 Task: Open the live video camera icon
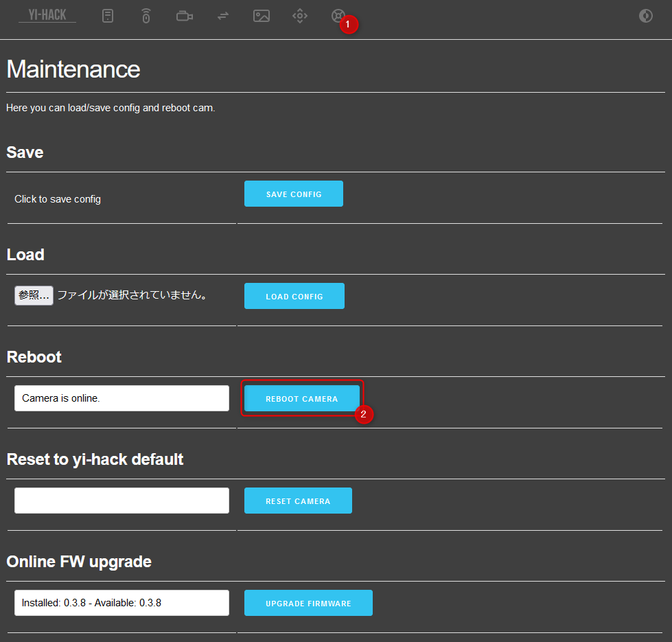pyautogui.click(x=185, y=16)
